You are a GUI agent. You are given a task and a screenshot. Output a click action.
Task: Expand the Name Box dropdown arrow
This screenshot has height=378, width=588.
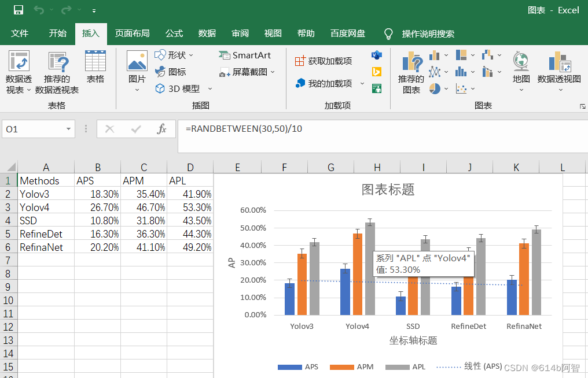tap(69, 129)
